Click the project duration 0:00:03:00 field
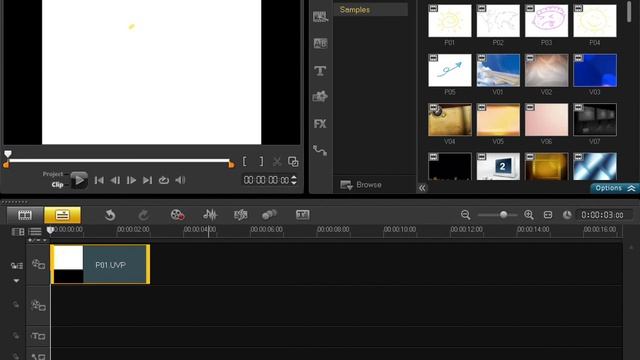The height and width of the screenshot is (360, 640). click(x=602, y=215)
